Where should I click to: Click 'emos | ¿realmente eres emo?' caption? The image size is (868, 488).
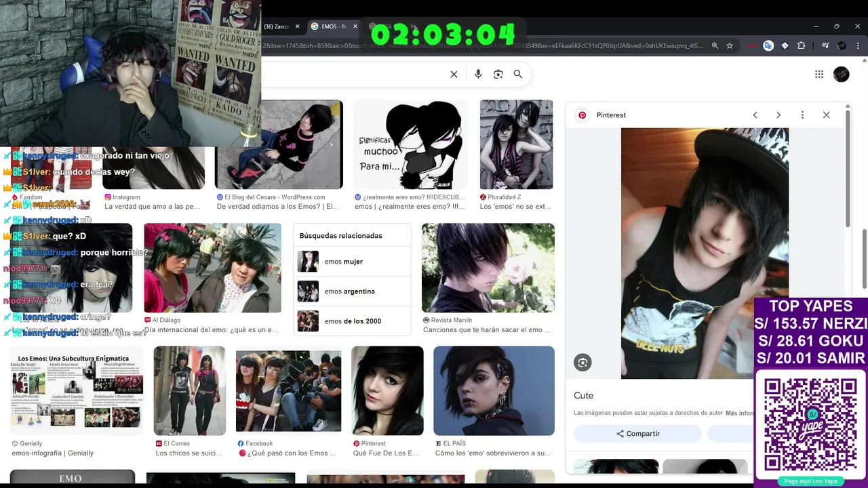409,207
